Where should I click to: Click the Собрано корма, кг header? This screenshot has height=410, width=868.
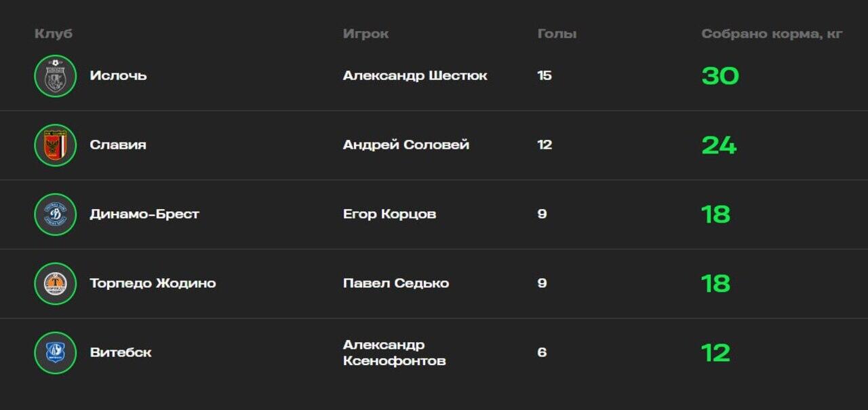click(x=772, y=34)
